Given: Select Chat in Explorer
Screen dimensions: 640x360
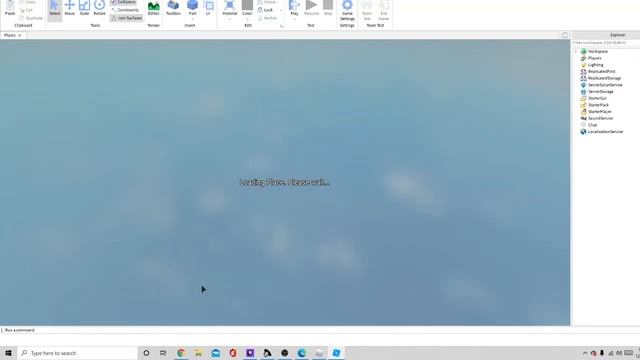Looking at the screenshot, I should pyautogui.click(x=592, y=125).
